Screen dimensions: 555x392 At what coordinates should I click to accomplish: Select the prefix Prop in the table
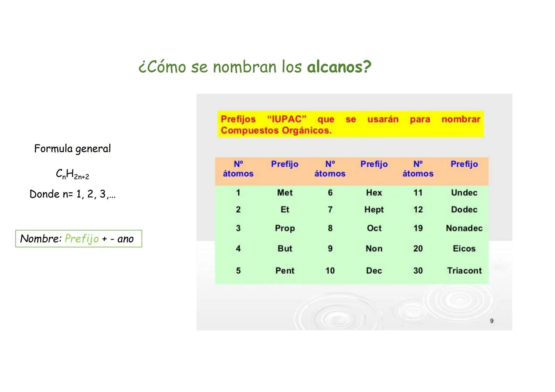pos(285,228)
